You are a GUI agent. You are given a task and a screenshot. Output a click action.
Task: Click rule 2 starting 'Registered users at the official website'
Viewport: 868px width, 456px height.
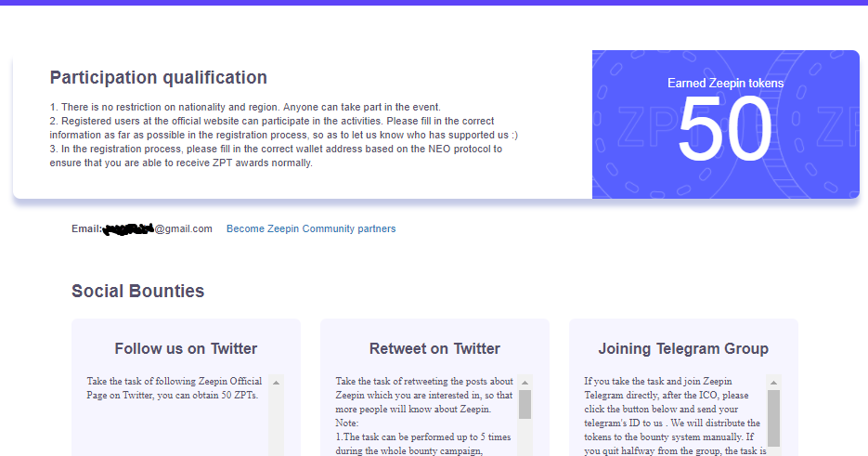coord(283,128)
